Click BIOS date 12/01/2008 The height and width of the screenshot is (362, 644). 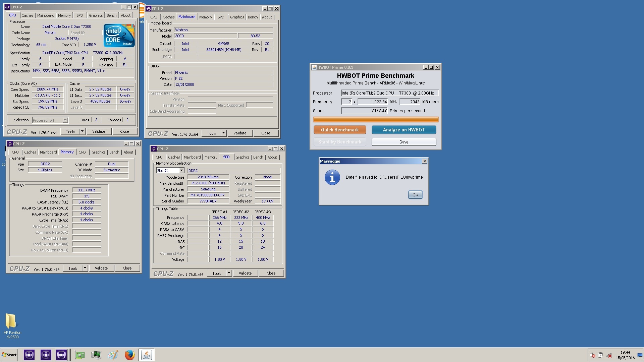tap(223, 84)
